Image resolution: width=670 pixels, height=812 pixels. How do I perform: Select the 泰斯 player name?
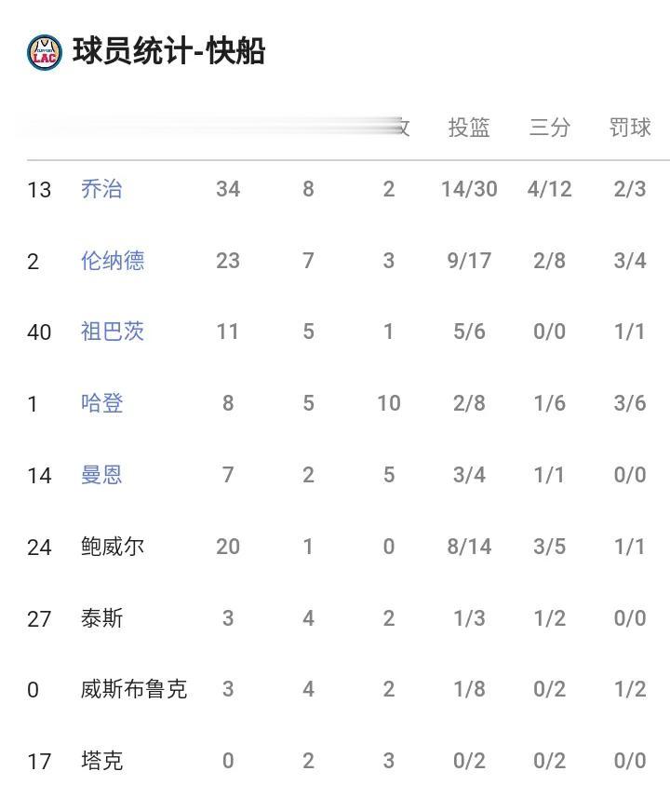coord(101,617)
